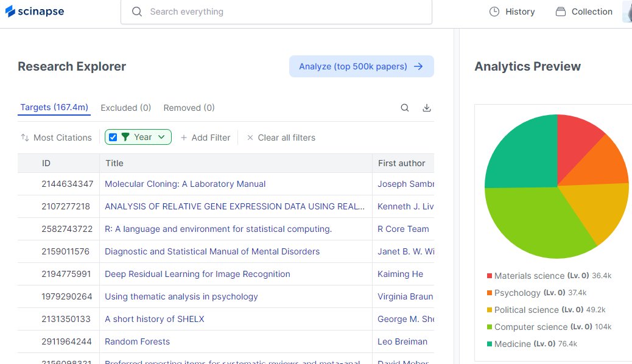Click the sort arrows icon beside Most Citations
Image resolution: width=632 pixels, height=364 pixels.
pos(25,138)
